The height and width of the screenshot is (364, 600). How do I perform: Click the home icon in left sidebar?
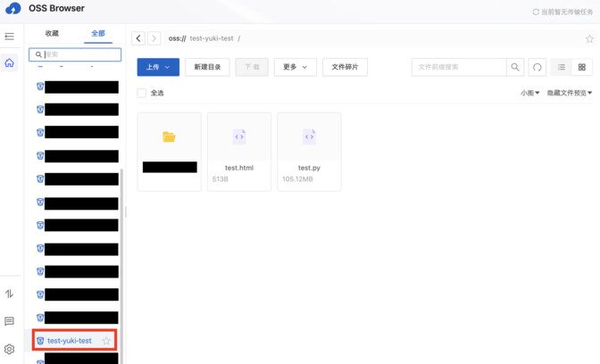(10, 63)
